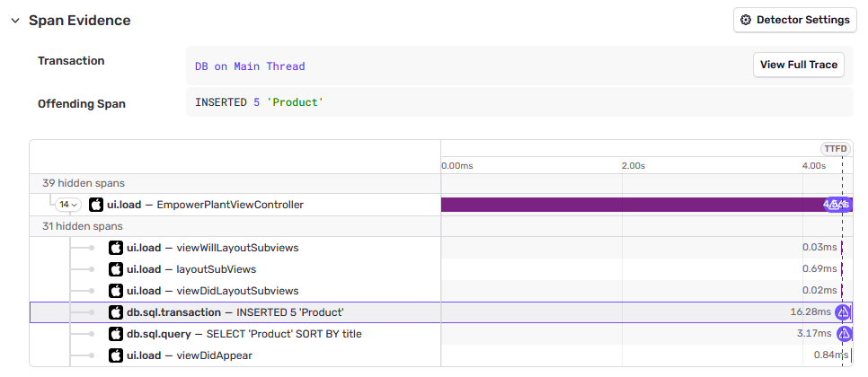The width and height of the screenshot is (868, 377).
Task: Click the 16.28ms duration label
Action: [x=811, y=312]
